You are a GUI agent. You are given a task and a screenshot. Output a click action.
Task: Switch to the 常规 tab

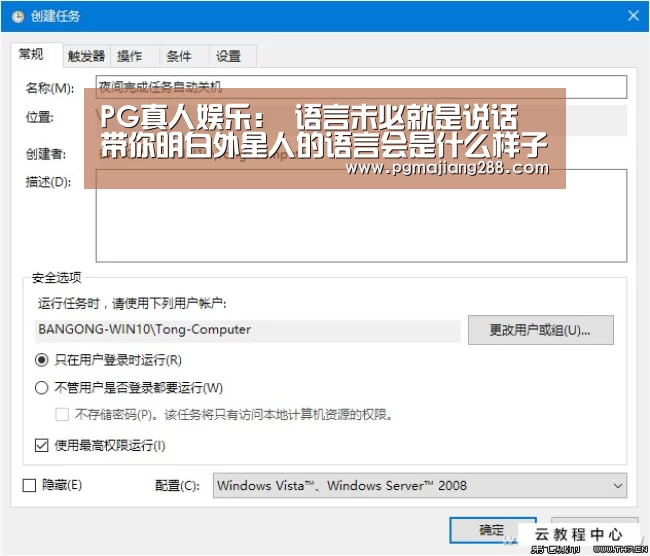(x=37, y=54)
